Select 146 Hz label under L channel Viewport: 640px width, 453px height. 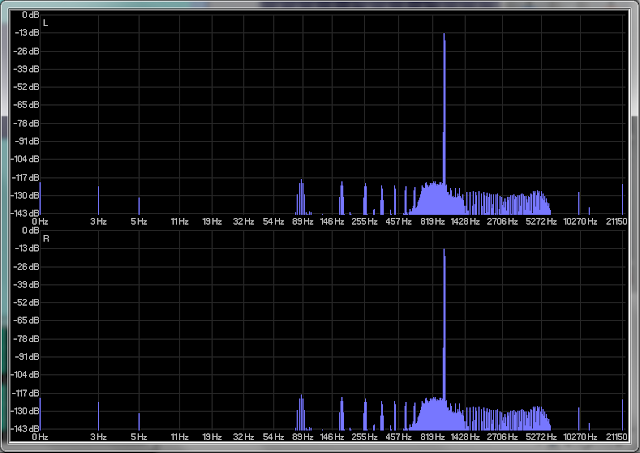pyautogui.click(x=332, y=222)
